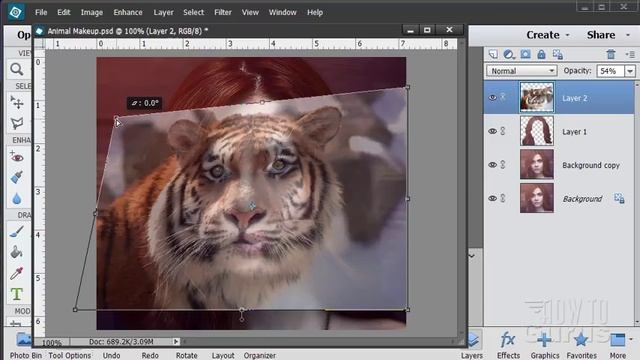This screenshot has height=360, width=640.
Task: Toggle link icon on Background layer
Action: click(503, 198)
